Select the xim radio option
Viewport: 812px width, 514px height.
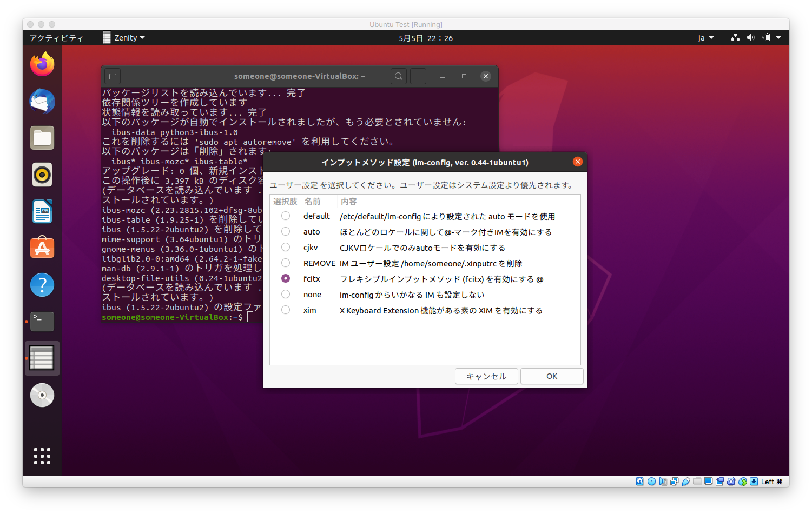[286, 310]
